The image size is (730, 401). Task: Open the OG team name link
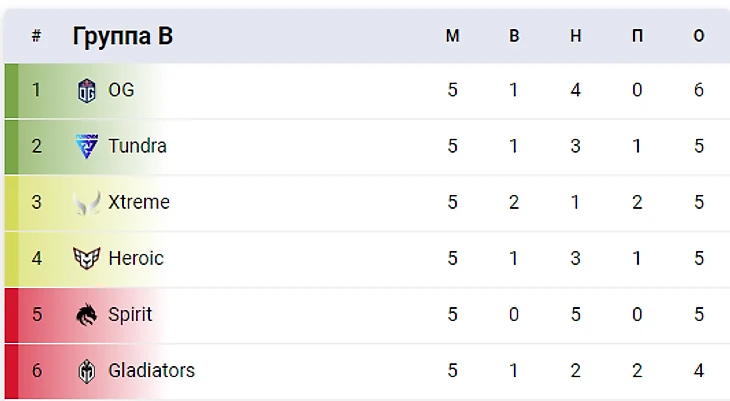click(x=121, y=91)
